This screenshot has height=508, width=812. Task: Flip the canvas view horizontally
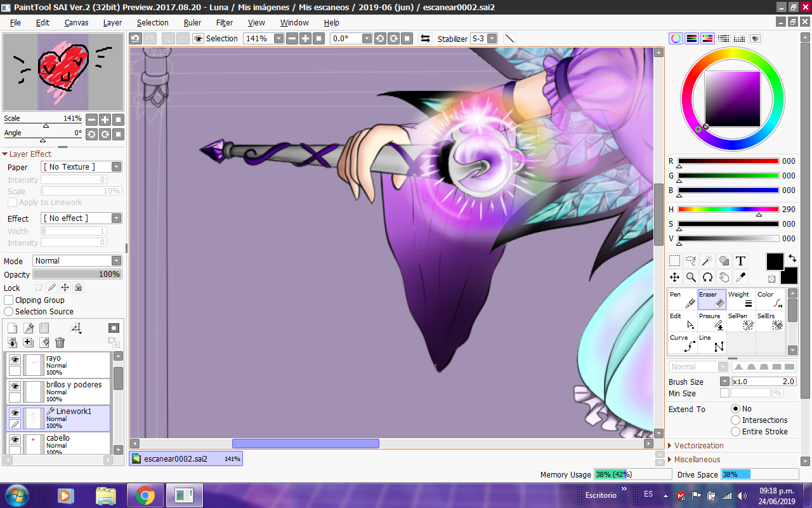coord(425,39)
